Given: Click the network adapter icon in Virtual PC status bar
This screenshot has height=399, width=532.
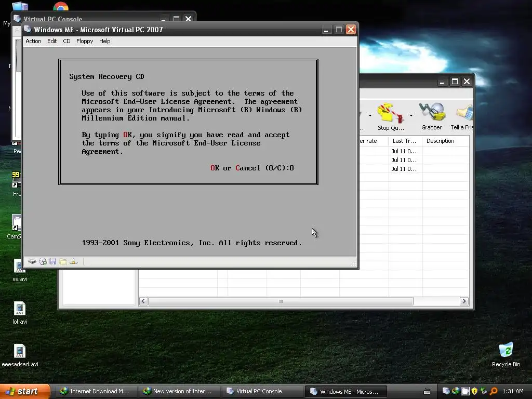Looking at the screenshot, I should (x=74, y=262).
